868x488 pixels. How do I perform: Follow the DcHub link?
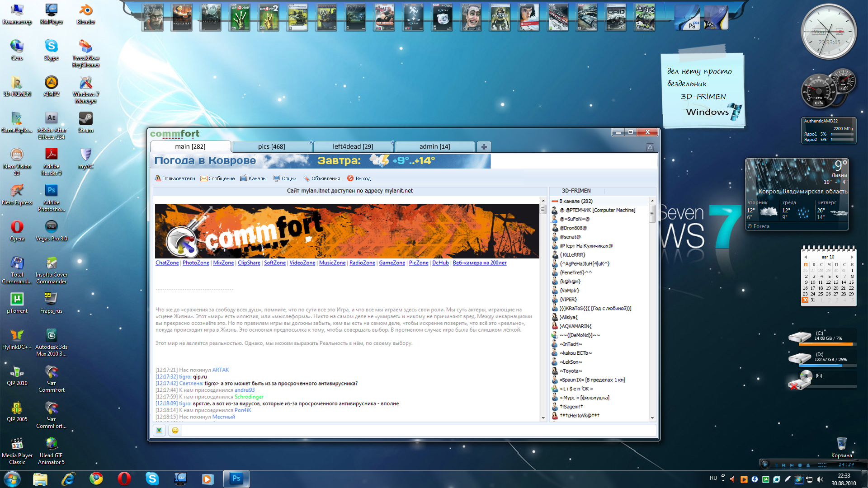[440, 263]
